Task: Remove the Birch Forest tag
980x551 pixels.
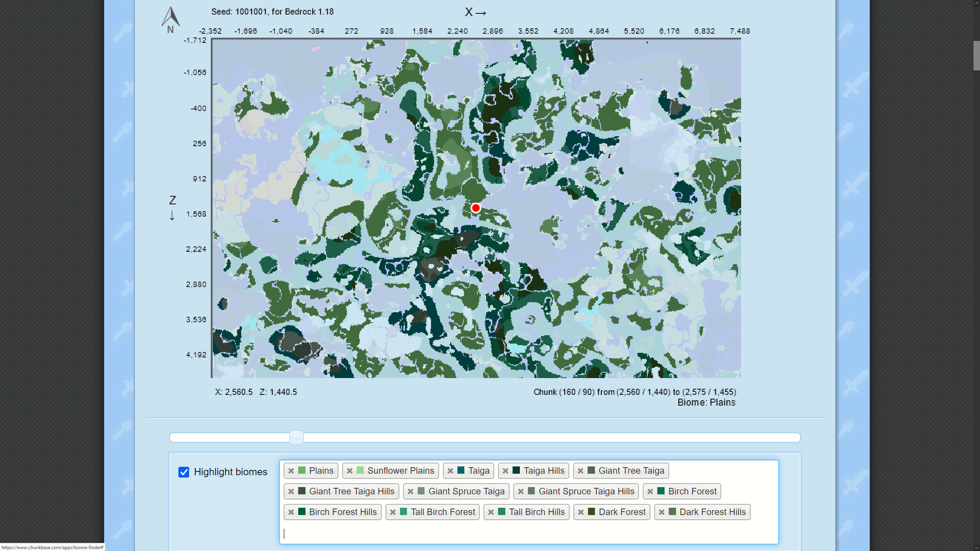Action: point(650,492)
